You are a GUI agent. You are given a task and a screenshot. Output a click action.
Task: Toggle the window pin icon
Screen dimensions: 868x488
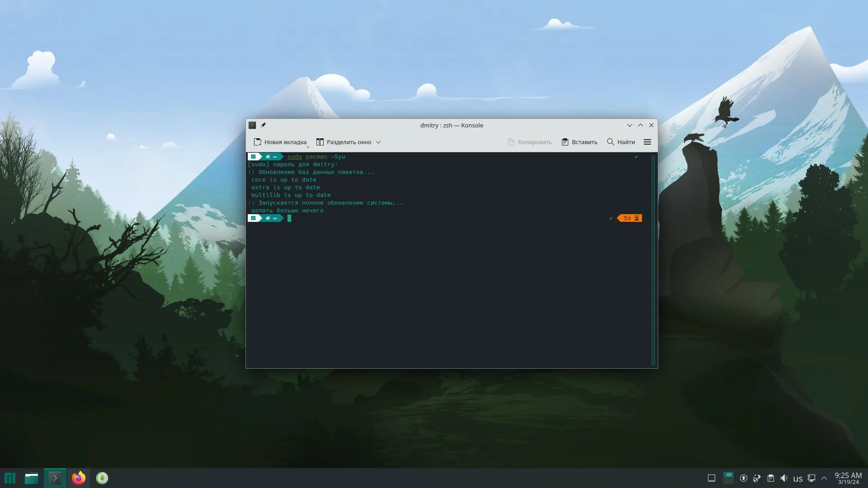(263, 125)
